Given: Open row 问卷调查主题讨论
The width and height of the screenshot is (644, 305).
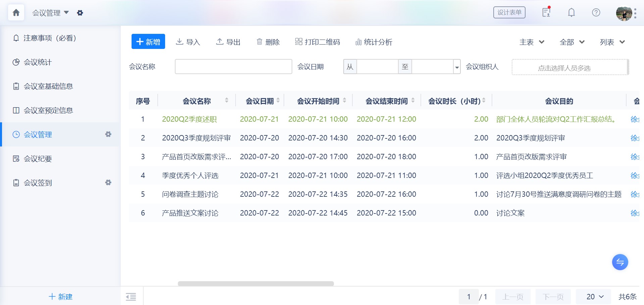Looking at the screenshot, I should [x=190, y=194].
